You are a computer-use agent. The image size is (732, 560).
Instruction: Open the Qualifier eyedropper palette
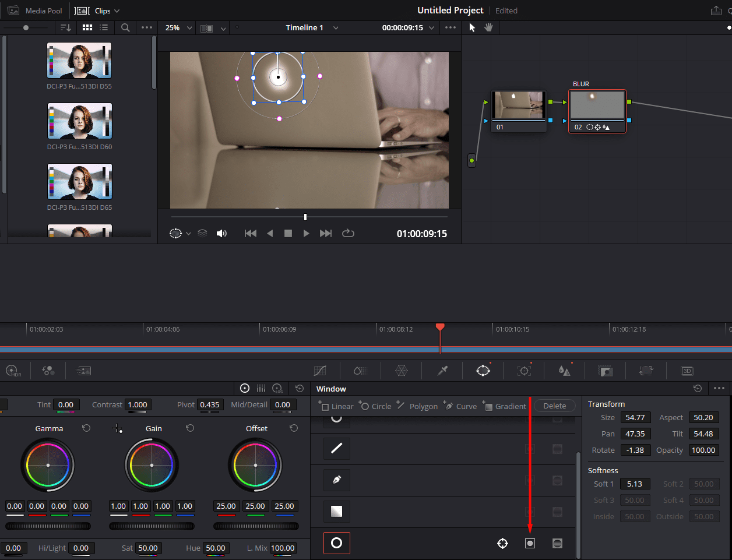click(x=442, y=371)
